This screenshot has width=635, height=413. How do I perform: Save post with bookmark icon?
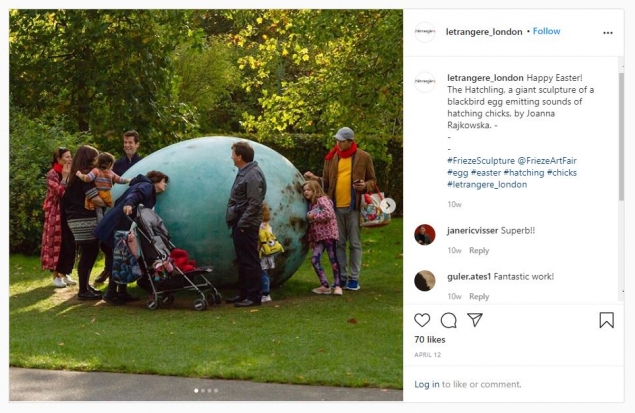pos(606,320)
